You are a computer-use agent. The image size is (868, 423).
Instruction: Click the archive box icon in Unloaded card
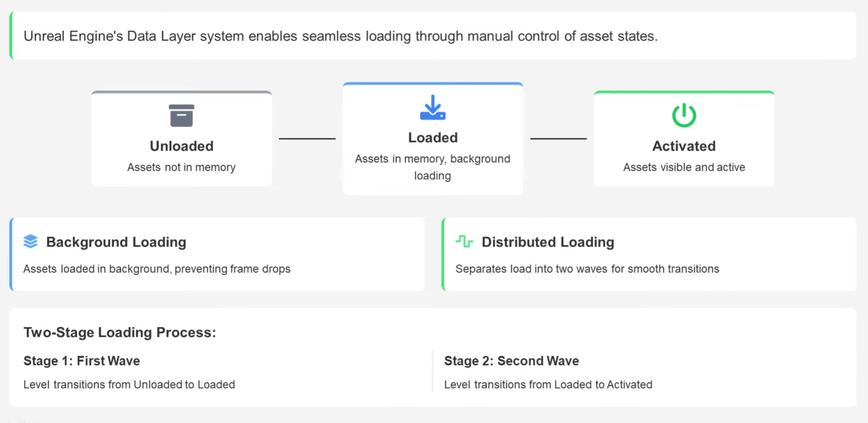(x=181, y=116)
